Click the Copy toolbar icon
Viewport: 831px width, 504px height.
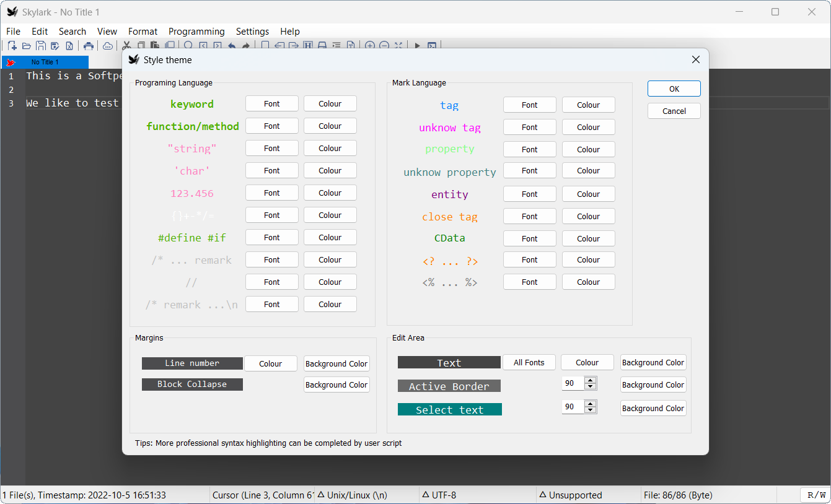tap(141, 46)
